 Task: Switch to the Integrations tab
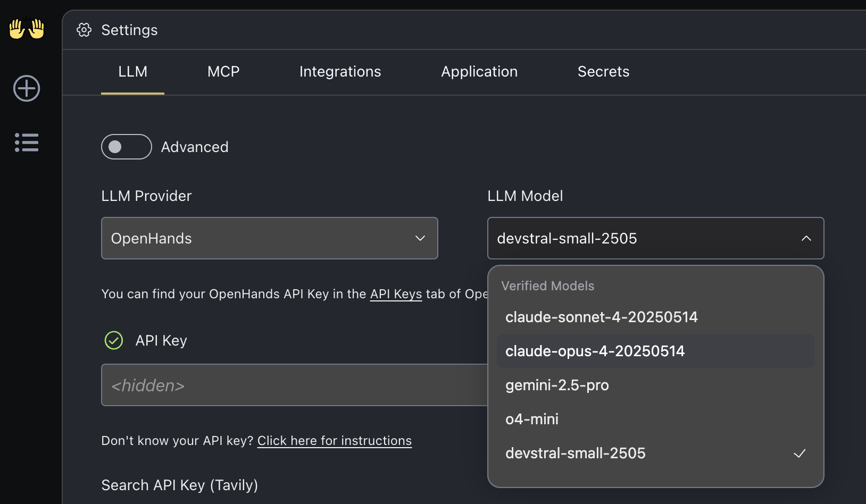click(x=340, y=72)
